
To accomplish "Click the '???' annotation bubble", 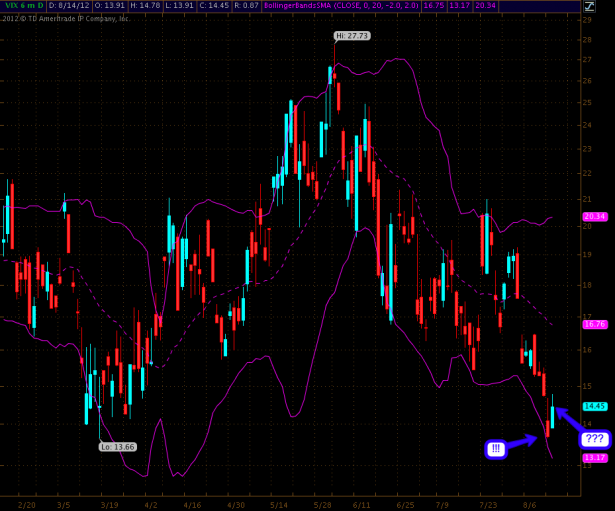I will pos(594,438).
